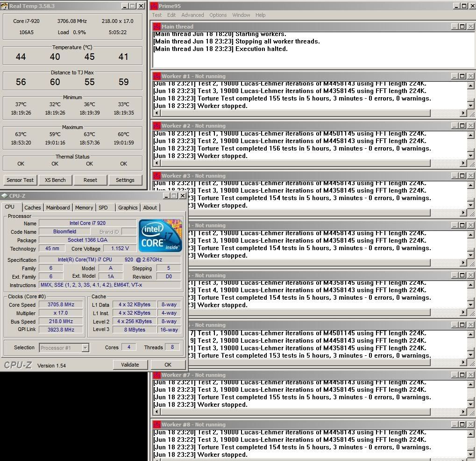The width and height of the screenshot is (476, 461).
Task: Click the Worker #1 horizontal scrollbar thumb
Action: point(295,113)
